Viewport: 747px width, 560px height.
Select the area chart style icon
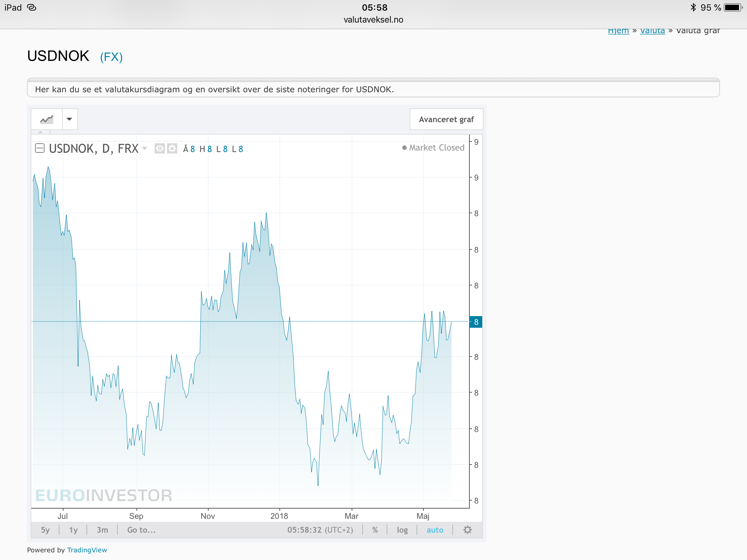tap(47, 119)
